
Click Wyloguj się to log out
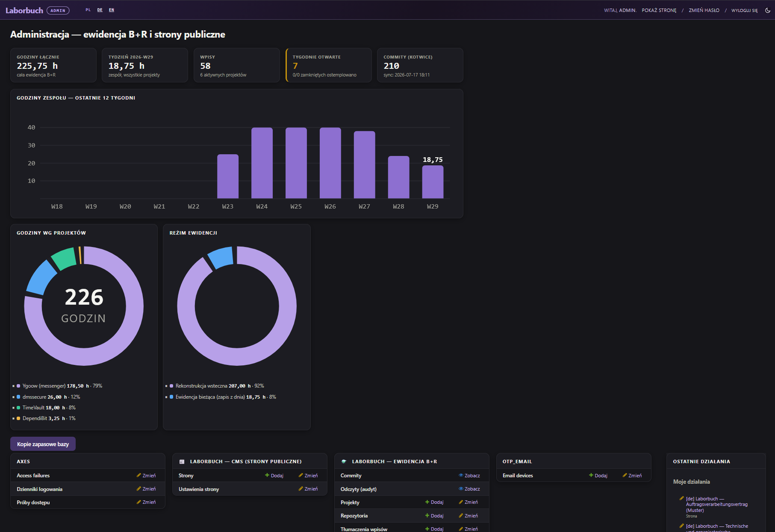click(x=744, y=10)
